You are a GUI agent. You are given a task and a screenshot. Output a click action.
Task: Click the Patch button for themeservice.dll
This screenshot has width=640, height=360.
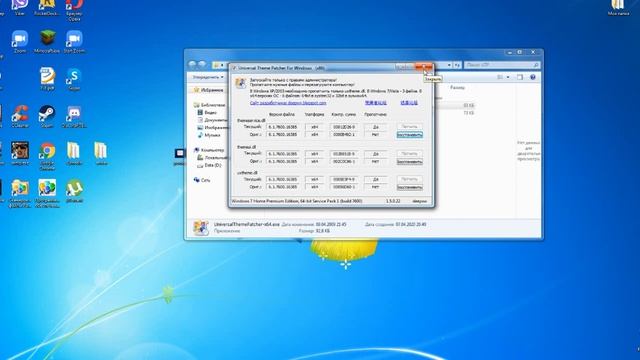409,127
